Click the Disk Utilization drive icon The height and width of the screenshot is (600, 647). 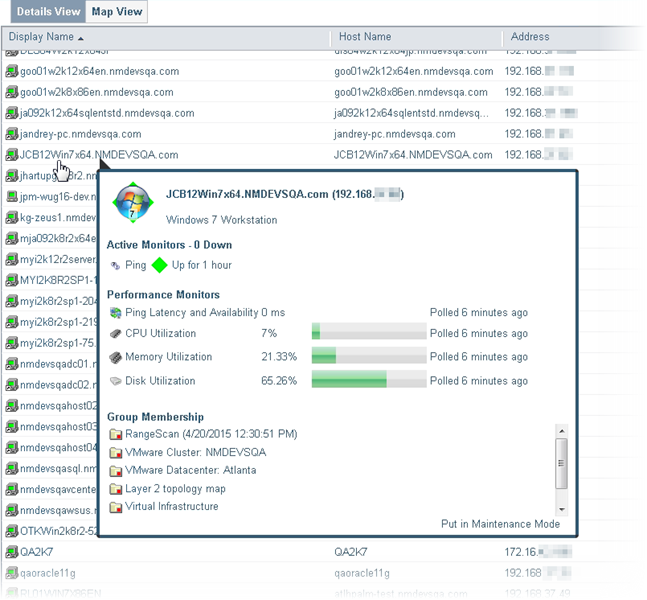coord(116,381)
